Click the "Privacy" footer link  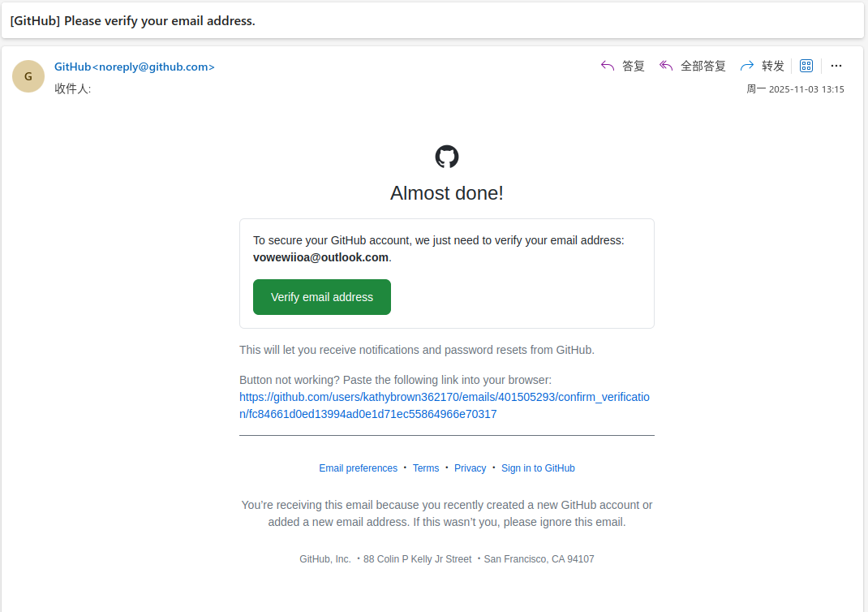[471, 468]
